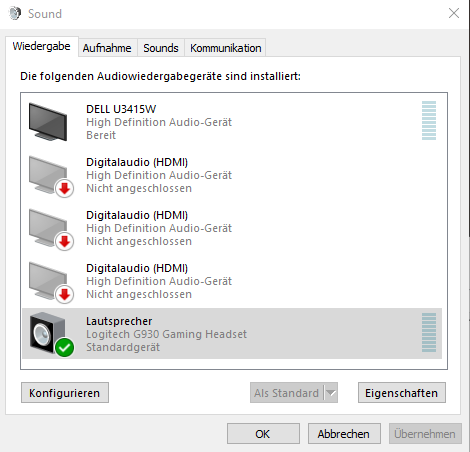Select the DELL U3415W monitor icon
This screenshot has height=452, width=470.
[x=48, y=122]
